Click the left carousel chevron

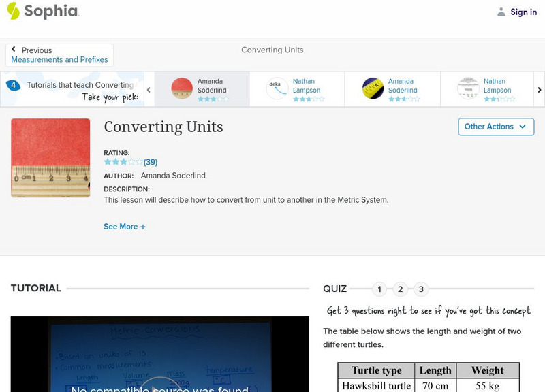pyautogui.click(x=149, y=89)
